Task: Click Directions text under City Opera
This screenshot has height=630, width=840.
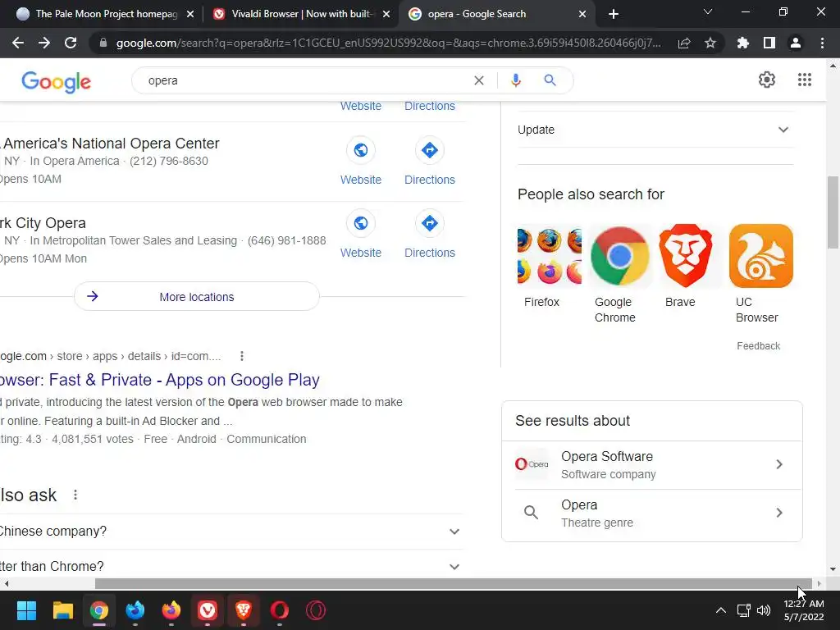Action: [430, 253]
